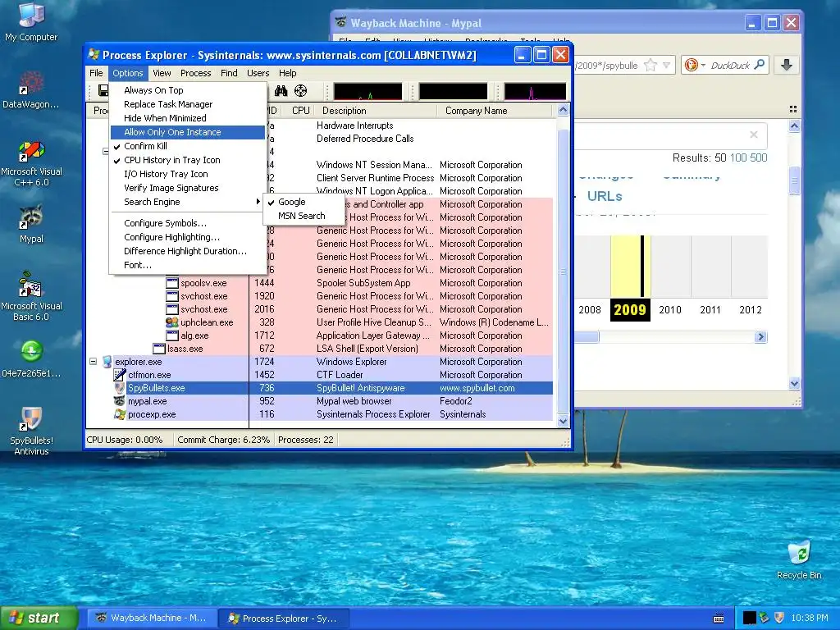Click the ctfmon.exe pencil process icon
Screen dimensions: 840x630
(x=120, y=374)
